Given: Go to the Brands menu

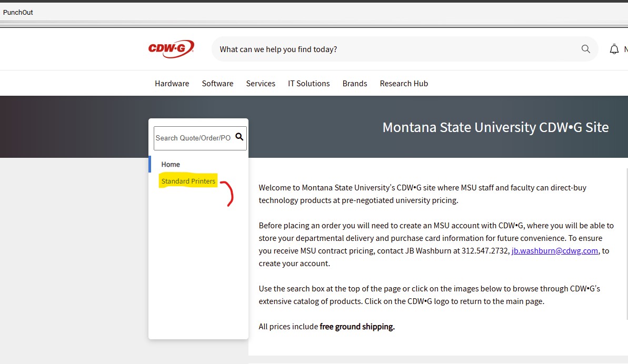Looking at the screenshot, I should [x=354, y=83].
